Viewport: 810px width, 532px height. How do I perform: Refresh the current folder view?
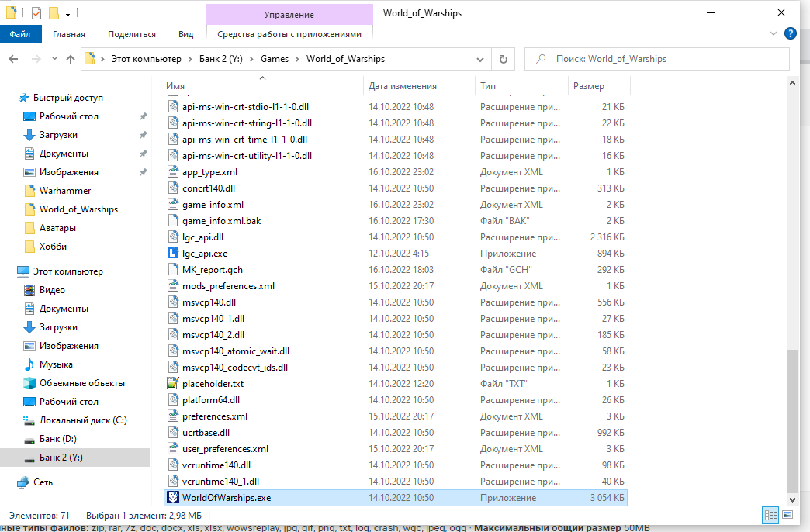[504, 59]
